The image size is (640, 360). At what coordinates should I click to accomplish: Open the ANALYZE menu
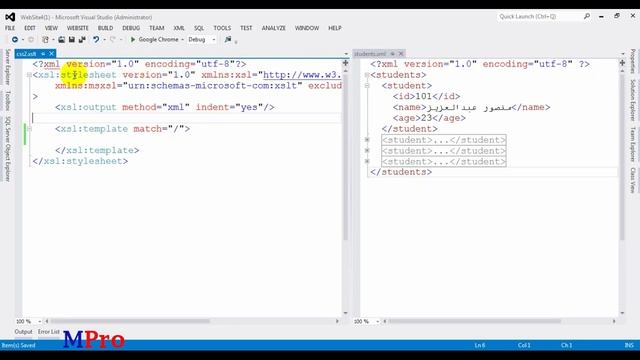273,28
